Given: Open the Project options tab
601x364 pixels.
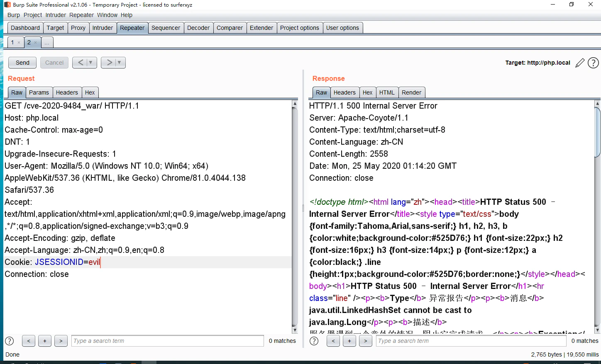Looking at the screenshot, I should [x=300, y=28].
